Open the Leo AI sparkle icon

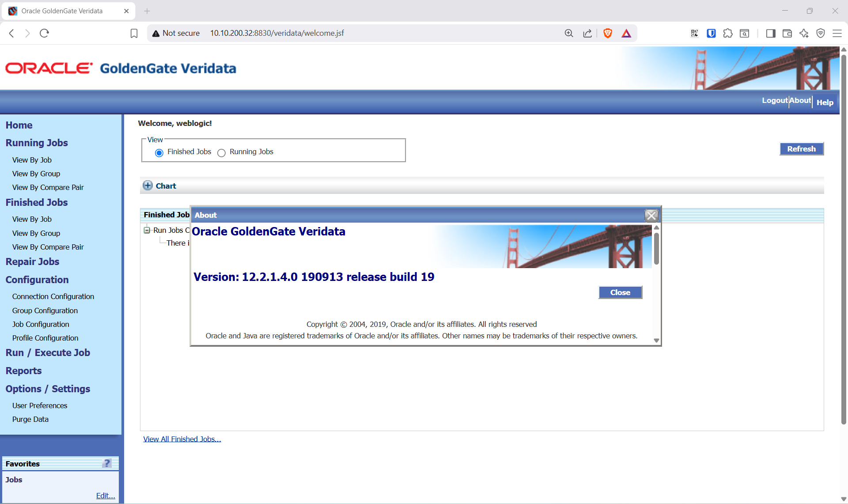point(804,33)
